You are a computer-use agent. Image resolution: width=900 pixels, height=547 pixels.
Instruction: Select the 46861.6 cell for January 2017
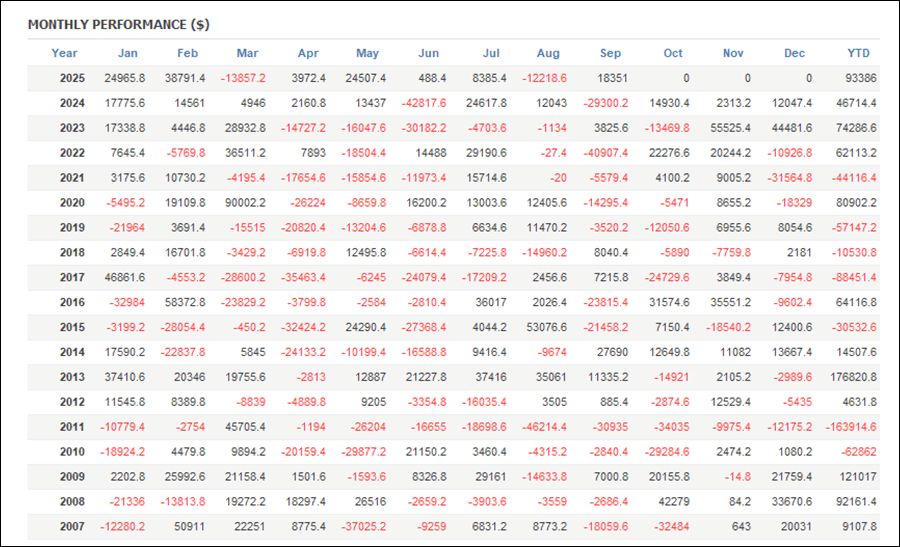123,278
